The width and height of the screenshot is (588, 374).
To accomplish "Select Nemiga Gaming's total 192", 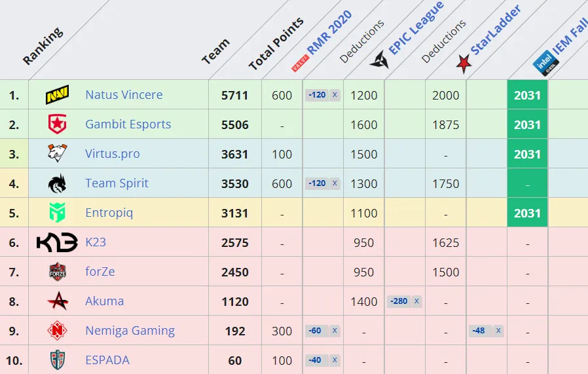I will click(235, 331).
